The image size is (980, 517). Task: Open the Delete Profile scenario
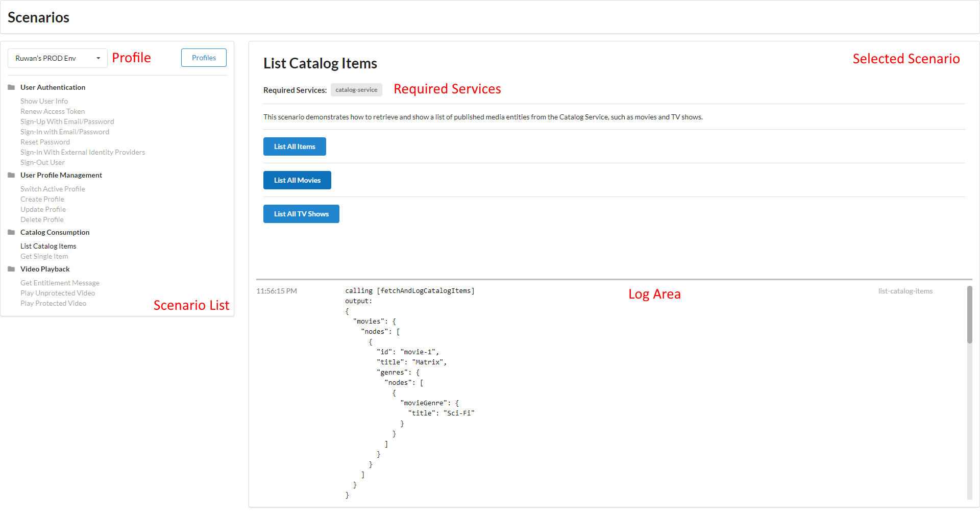[42, 219]
